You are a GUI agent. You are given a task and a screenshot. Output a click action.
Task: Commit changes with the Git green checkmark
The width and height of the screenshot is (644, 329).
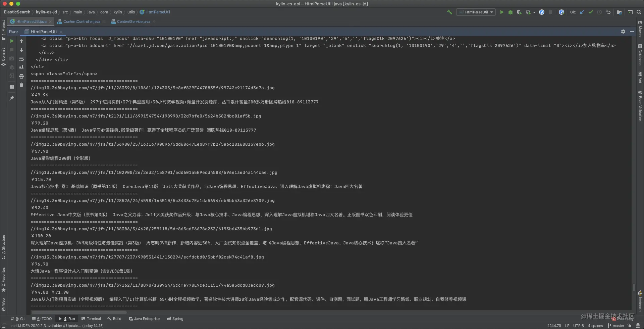click(x=591, y=12)
